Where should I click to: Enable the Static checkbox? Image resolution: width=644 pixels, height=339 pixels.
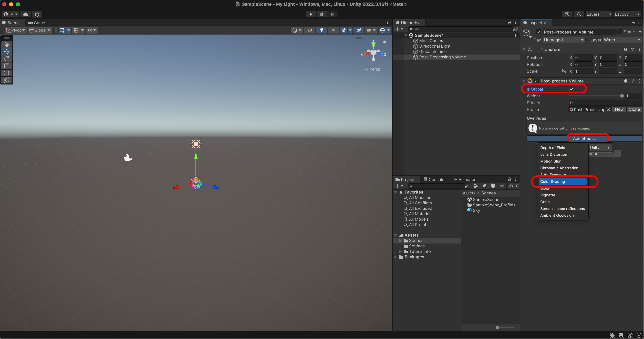click(x=620, y=32)
